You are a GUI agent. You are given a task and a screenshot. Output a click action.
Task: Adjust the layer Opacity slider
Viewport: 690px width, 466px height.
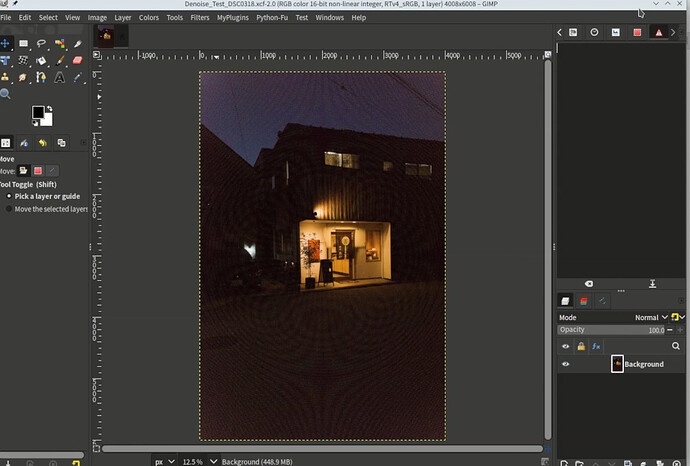611,330
